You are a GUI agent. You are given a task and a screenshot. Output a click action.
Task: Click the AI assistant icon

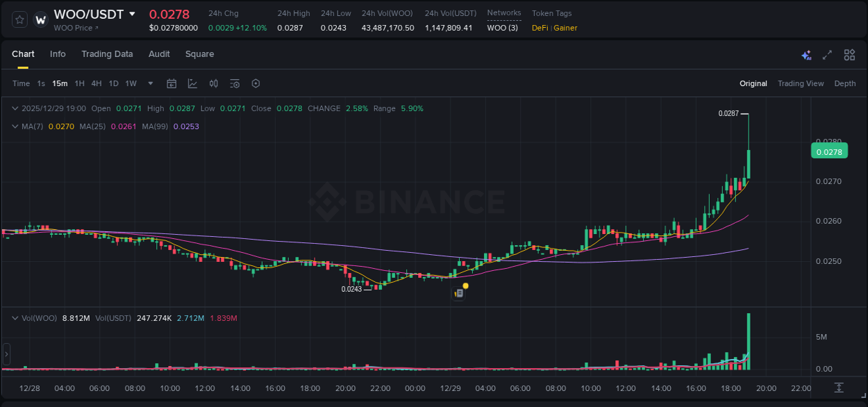[x=806, y=54]
